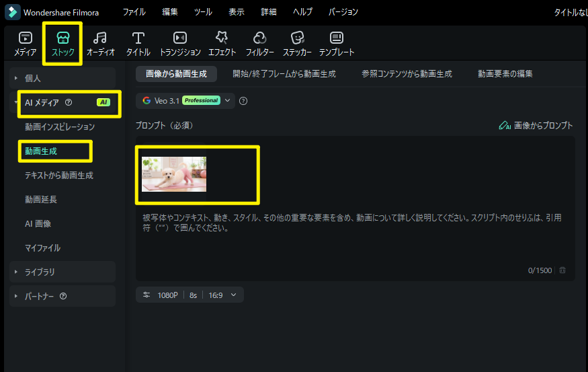Click the Professional badge label
This screenshot has height=372, width=588.
[x=201, y=100]
